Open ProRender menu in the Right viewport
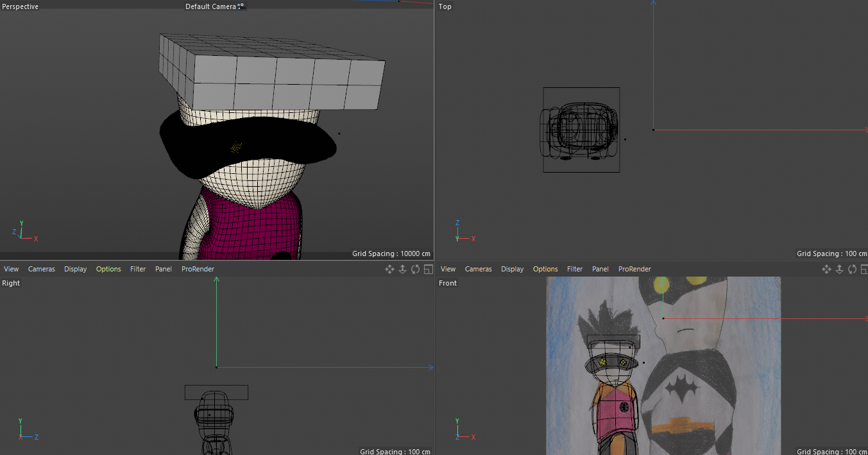The image size is (868, 455). (198, 270)
